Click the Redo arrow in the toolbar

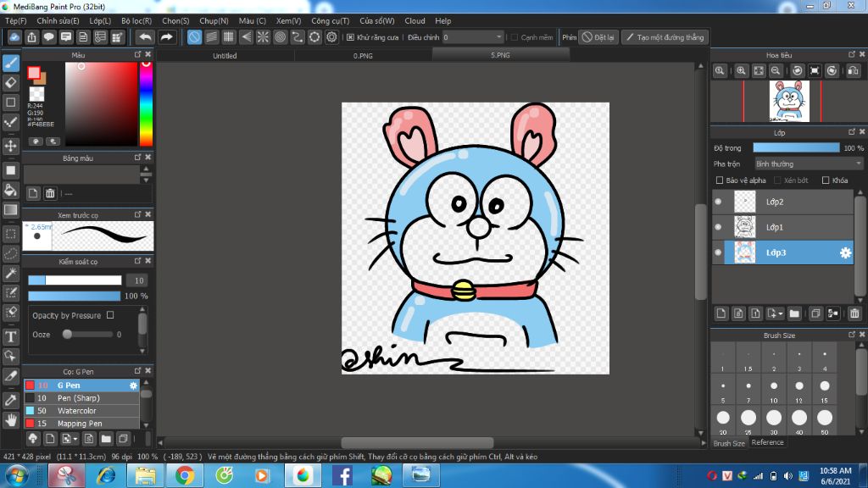click(166, 37)
